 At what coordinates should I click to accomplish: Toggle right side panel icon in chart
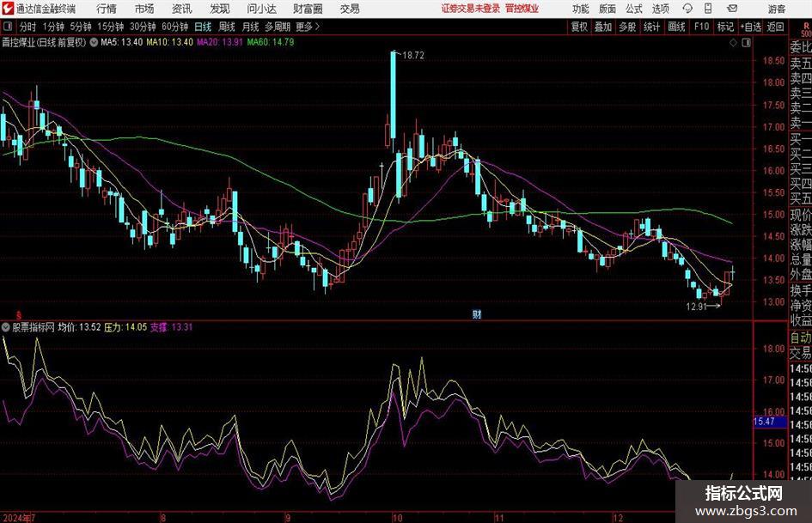tap(746, 43)
